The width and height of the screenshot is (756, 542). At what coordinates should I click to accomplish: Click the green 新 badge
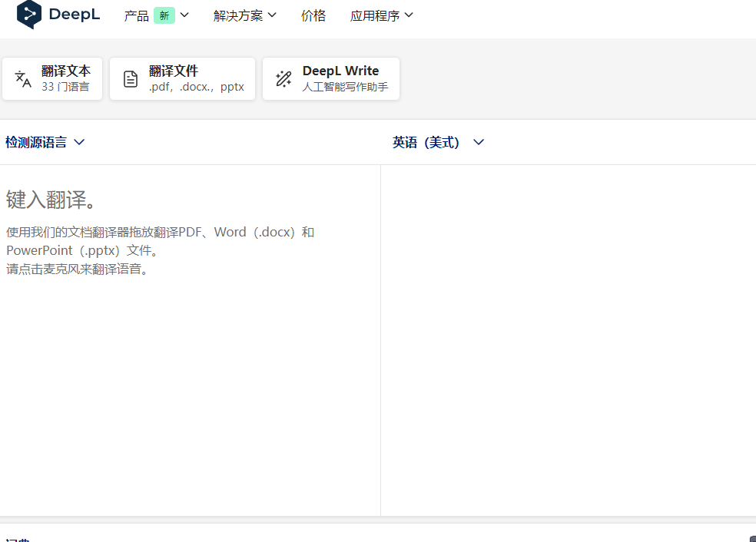(164, 15)
